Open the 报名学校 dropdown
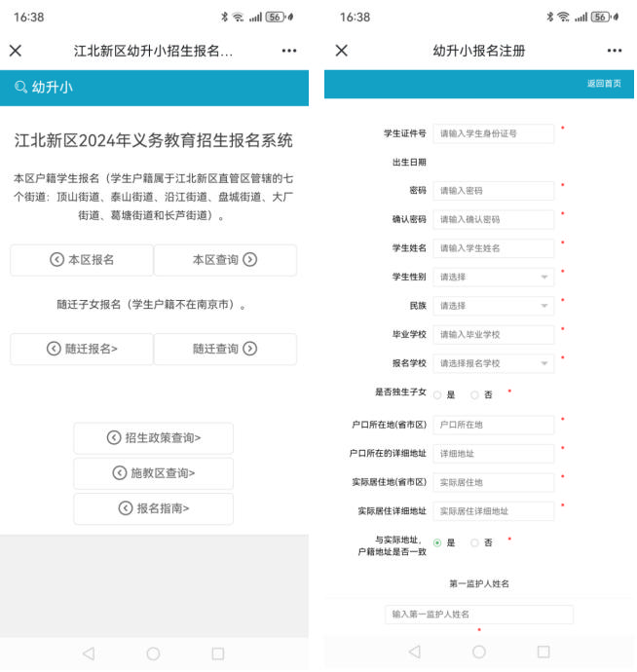Viewport: 637px width, 672px height. pos(494,363)
